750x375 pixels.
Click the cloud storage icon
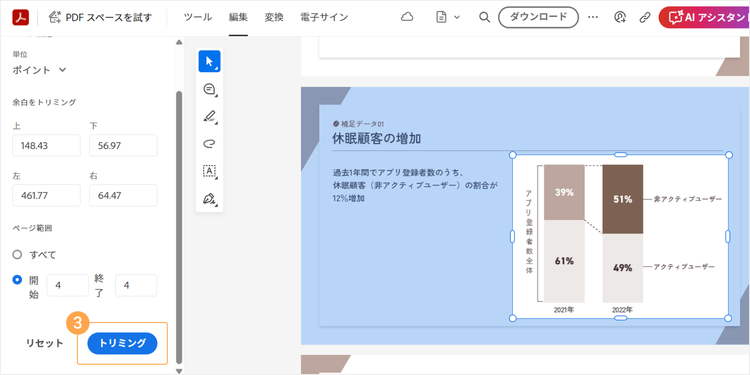(x=407, y=17)
